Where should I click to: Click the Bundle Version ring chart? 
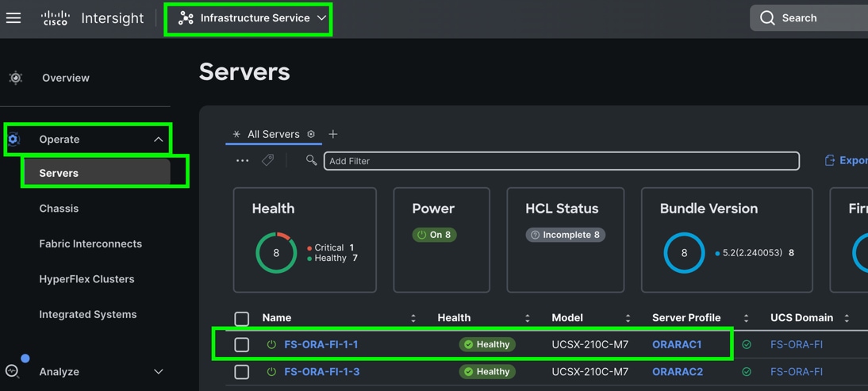pos(684,253)
